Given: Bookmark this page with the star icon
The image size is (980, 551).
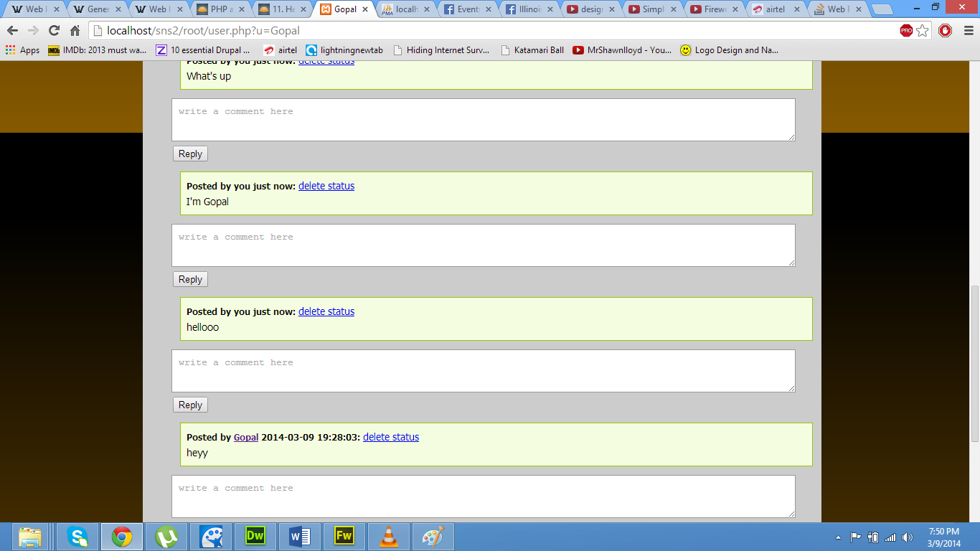Looking at the screenshot, I should pyautogui.click(x=923, y=31).
